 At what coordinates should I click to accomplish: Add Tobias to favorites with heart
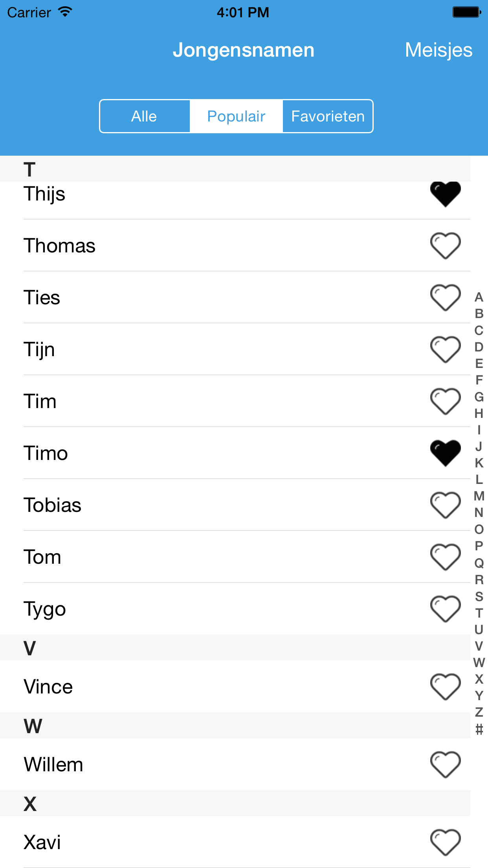[445, 505]
